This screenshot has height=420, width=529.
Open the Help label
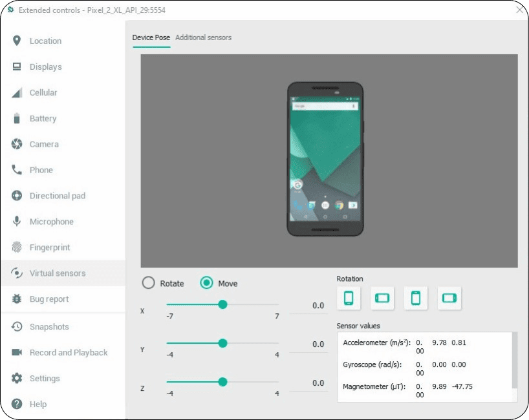point(38,404)
